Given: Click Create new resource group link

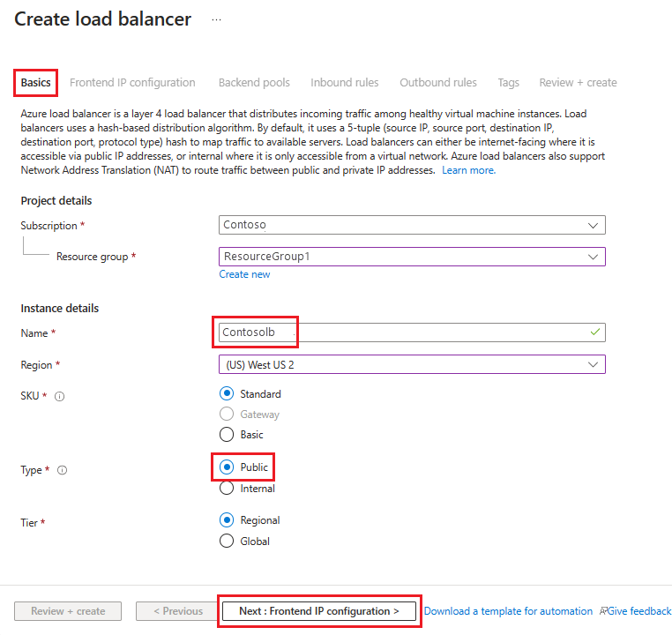Looking at the screenshot, I should coord(244,274).
